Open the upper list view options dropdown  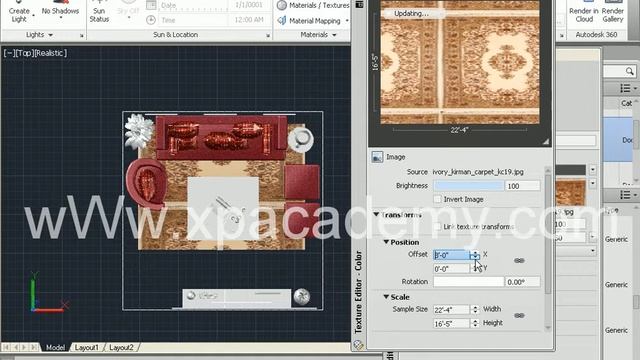[x=628, y=88]
